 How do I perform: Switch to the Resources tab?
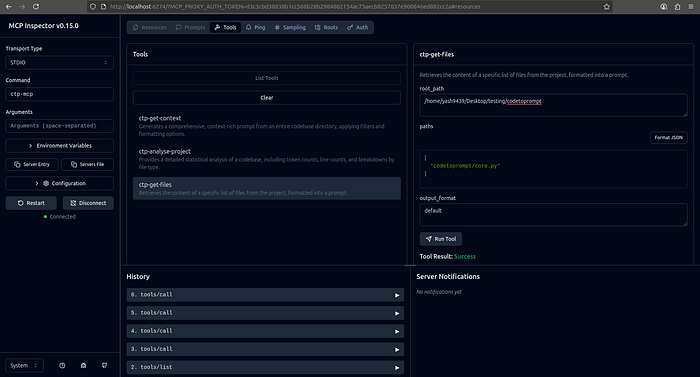pos(150,27)
